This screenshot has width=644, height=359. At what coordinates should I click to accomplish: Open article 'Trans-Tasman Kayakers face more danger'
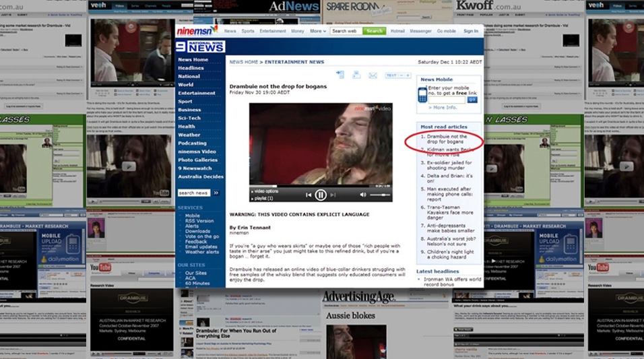450,212
